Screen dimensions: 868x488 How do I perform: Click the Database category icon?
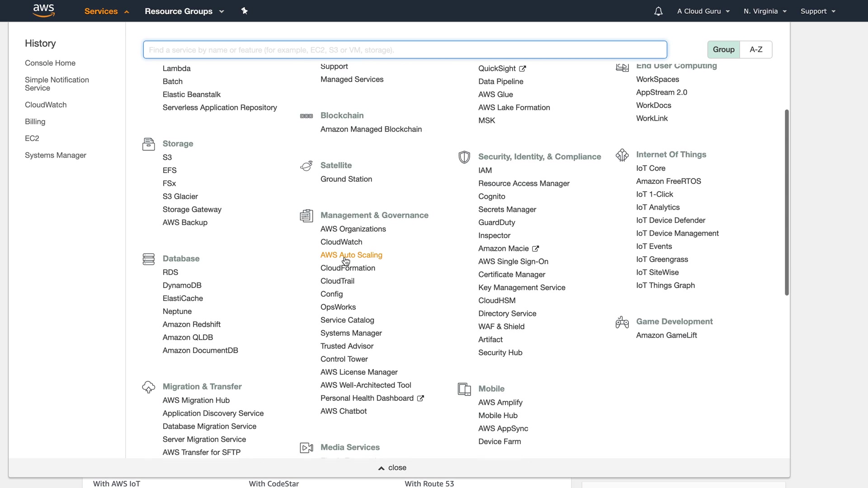[148, 259]
